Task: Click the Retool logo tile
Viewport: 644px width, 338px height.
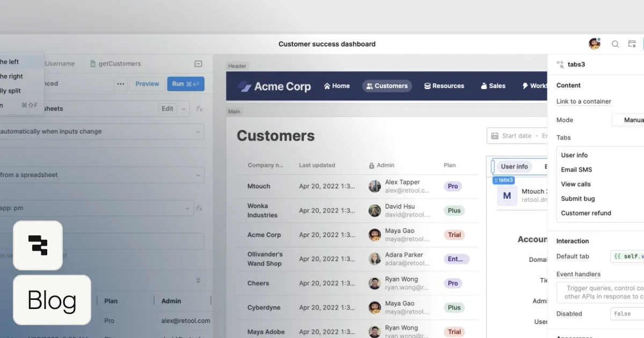Action: [38, 245]
